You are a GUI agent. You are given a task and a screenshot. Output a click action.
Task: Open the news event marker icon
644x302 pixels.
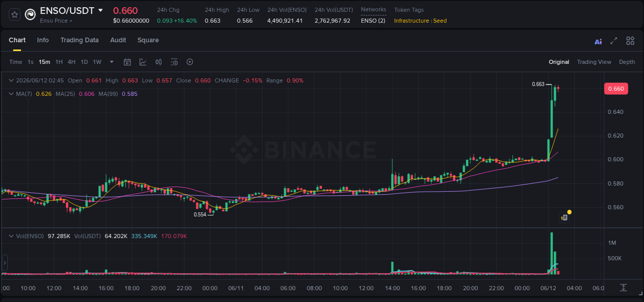pos(564,217)
